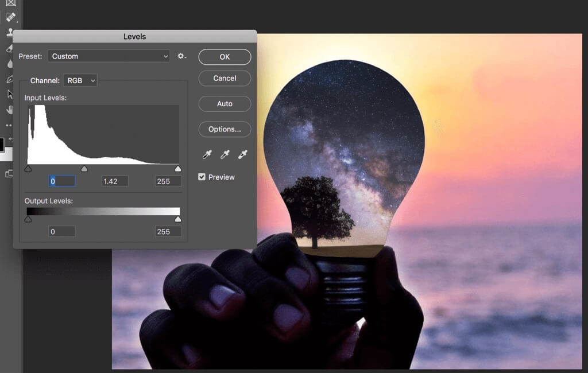Select the Brush tool
The image size is (588, 373).
coord(9,16)
